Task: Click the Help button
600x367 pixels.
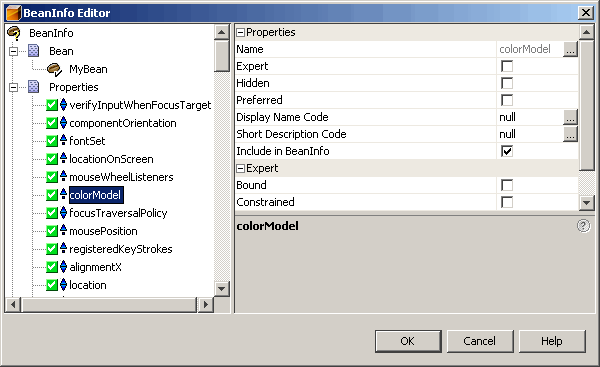Action: pos(552,341)
